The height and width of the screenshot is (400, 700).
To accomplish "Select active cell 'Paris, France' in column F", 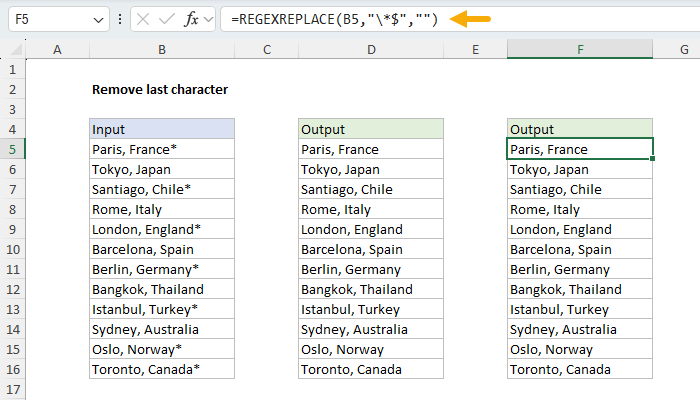I will (580, 149).
